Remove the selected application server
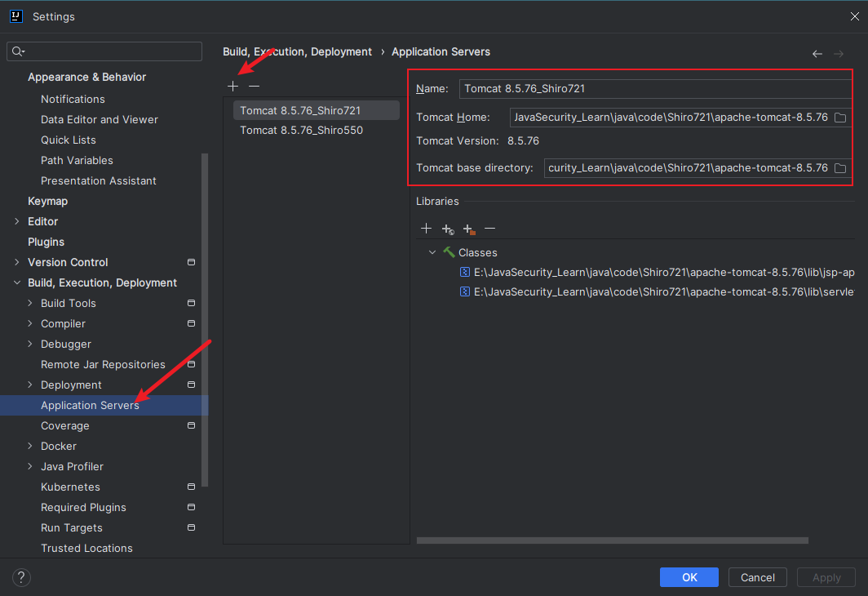 [x=254, y=86]
